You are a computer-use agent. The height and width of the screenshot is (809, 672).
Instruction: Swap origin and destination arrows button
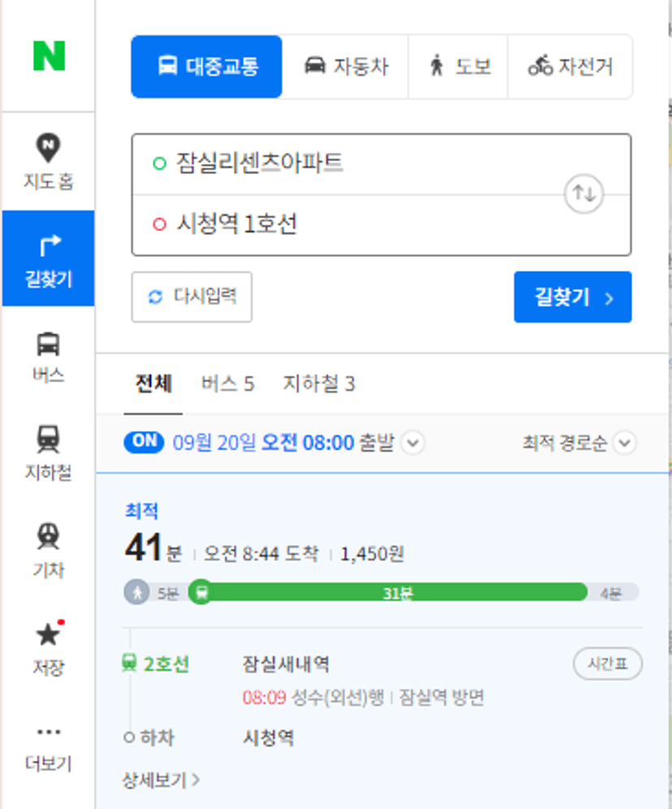point(583,194)
